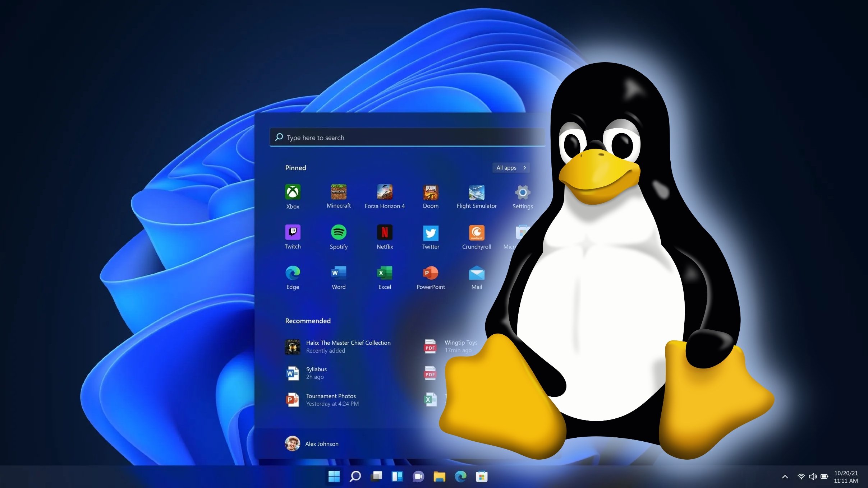This screenshot has height=488, width=868.
Task: Open Microsoft Store on the taskbar
Action: (482, 476)
